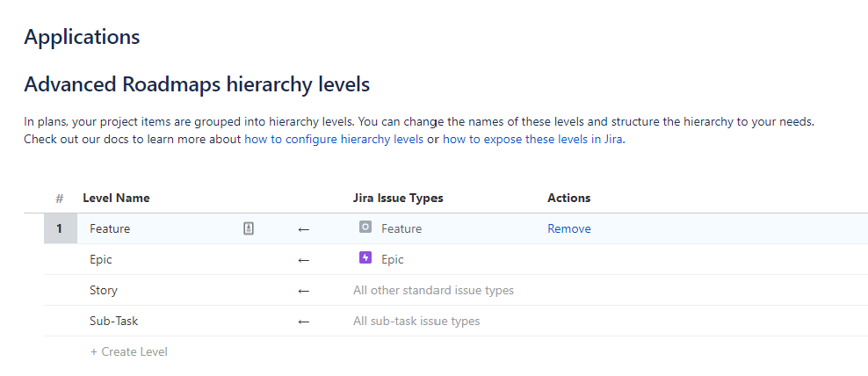868x376 pixels.
Task: Click All sub-task issue types text
Action: point(416,322)
